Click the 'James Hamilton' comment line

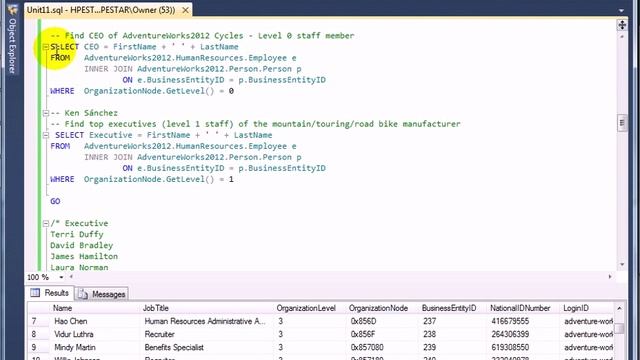pyautogui.click(x=84, y=256)
